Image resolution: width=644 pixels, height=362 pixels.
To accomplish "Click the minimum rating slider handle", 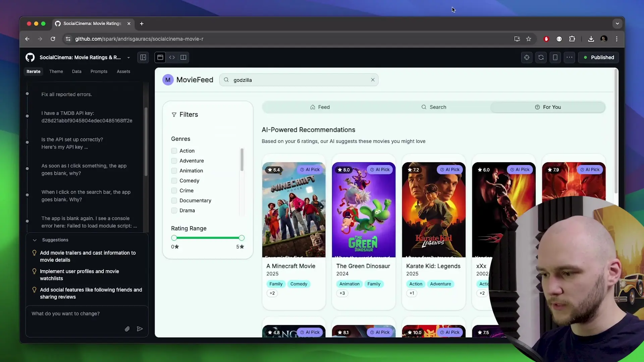I will 174,238.
